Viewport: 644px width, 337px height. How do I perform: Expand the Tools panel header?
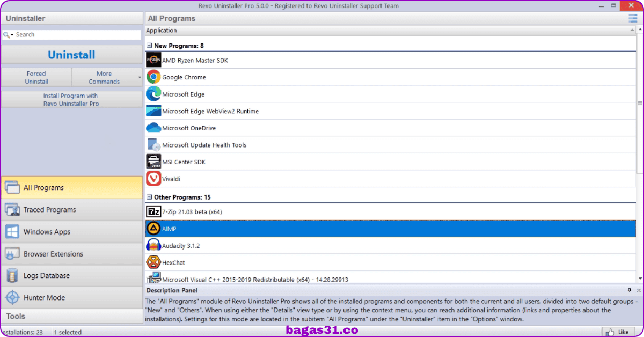click(71, 316)
